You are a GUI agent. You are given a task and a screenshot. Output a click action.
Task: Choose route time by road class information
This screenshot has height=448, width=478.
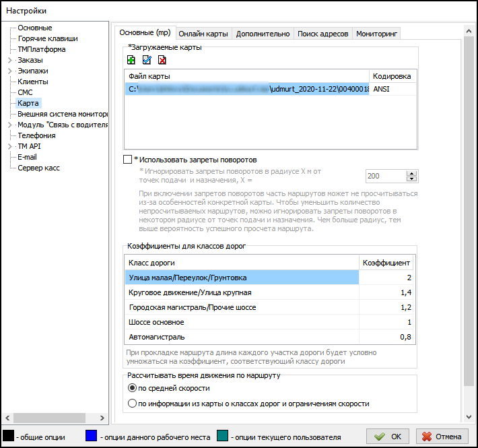click(x=132, y=404)
